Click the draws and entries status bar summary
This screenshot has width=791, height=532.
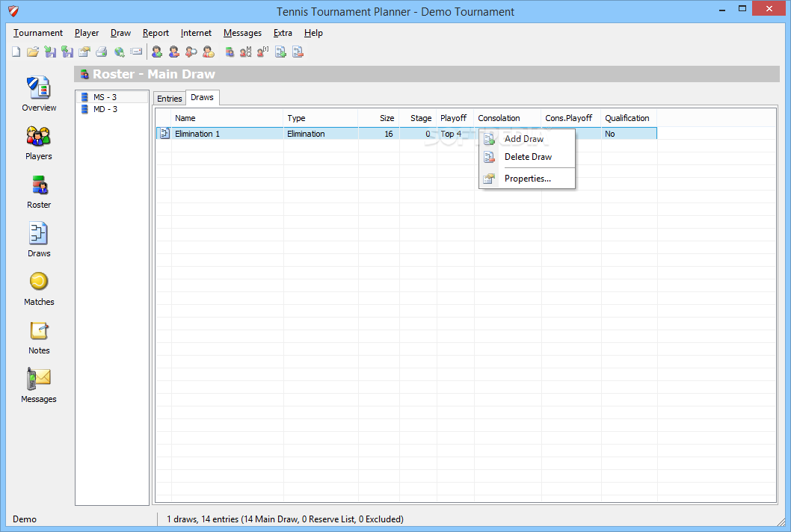pos(285,519)
